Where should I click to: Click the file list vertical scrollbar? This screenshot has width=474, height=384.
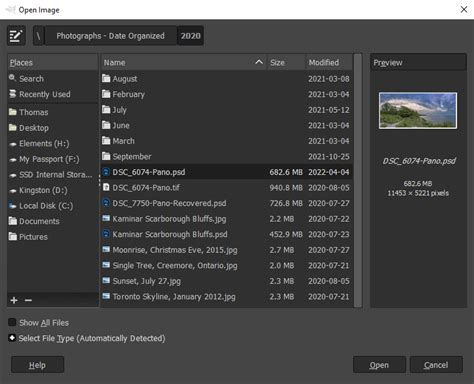(358, 180)
